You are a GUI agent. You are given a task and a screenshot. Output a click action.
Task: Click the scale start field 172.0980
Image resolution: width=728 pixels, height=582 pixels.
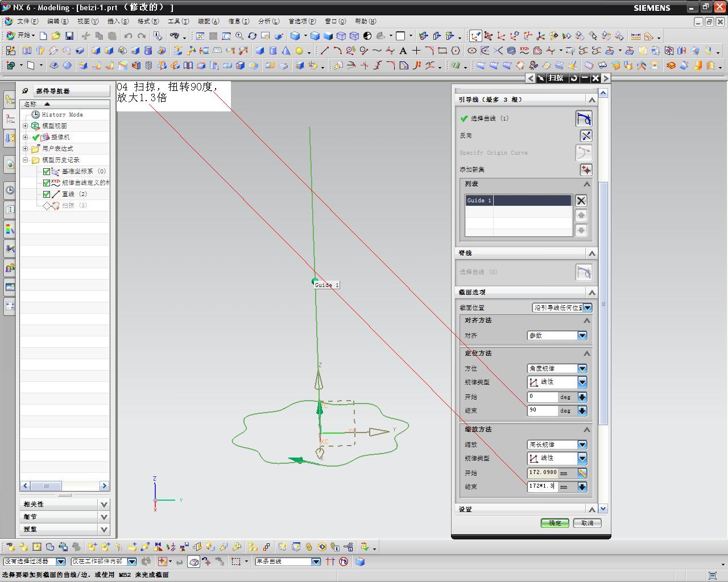[543, 473]
